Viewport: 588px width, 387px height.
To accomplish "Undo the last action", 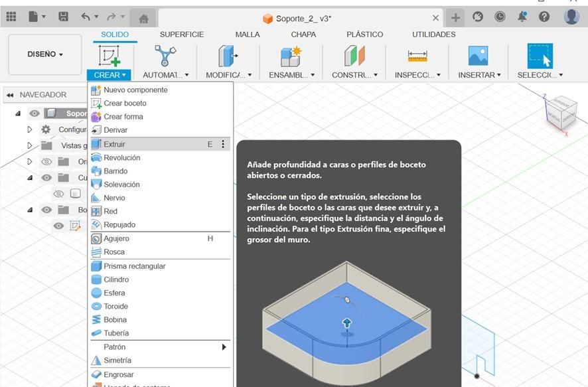I will pos(86,17).
